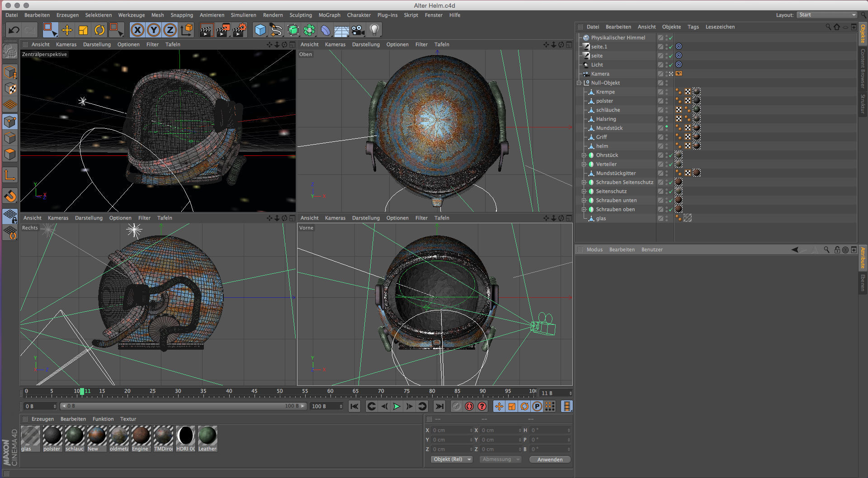Select the axis mode L-shaped icon
The height and width of the screenshot is (478, 868).
point(10,175)
